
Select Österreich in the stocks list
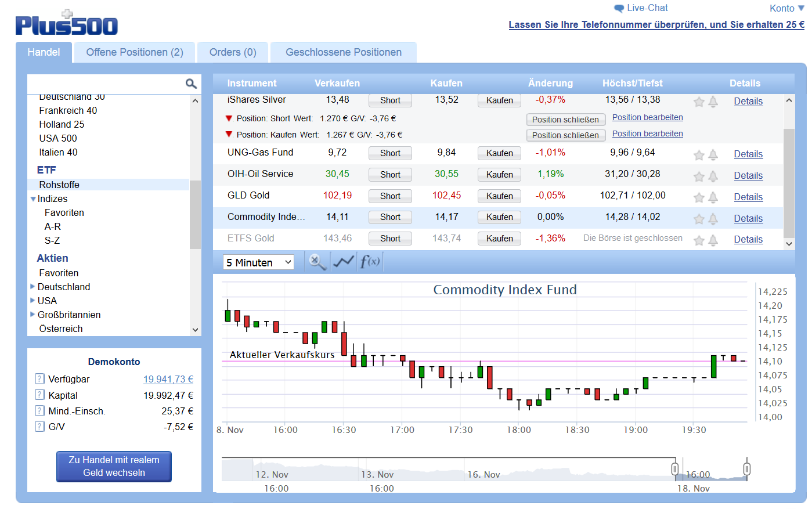pos(61,328)
